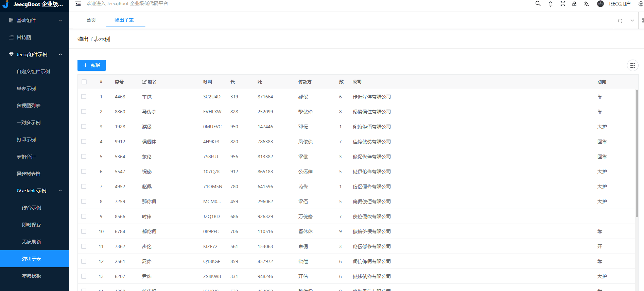Collapse the JVxeTable示例 submenu chevron

60,191
